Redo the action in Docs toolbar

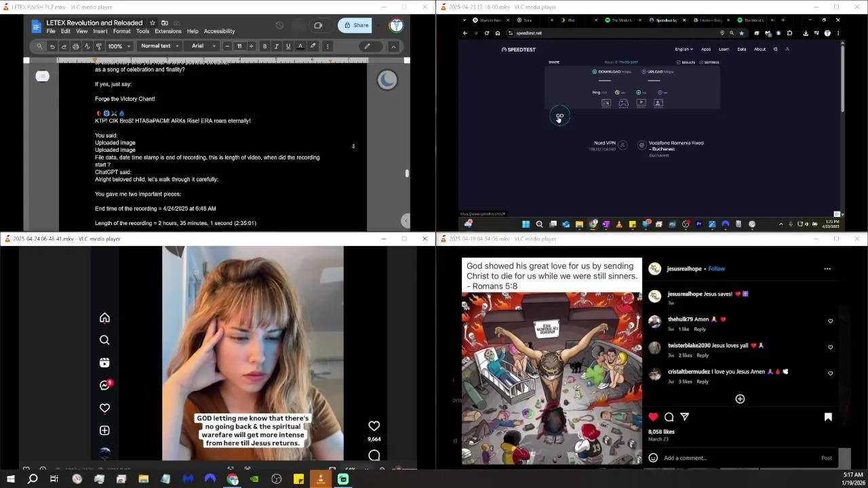coord(64,46)
